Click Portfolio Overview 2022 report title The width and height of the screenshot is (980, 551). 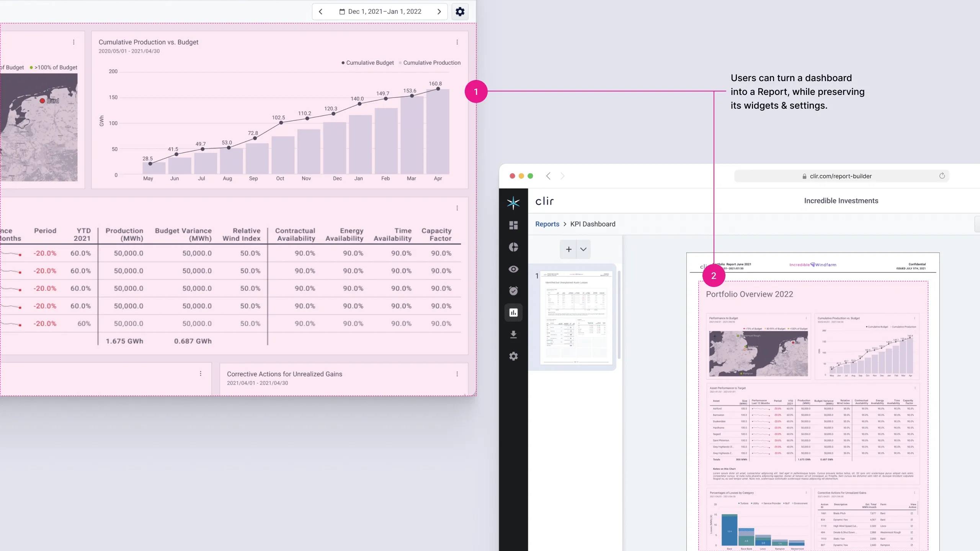tap(749, 294)
